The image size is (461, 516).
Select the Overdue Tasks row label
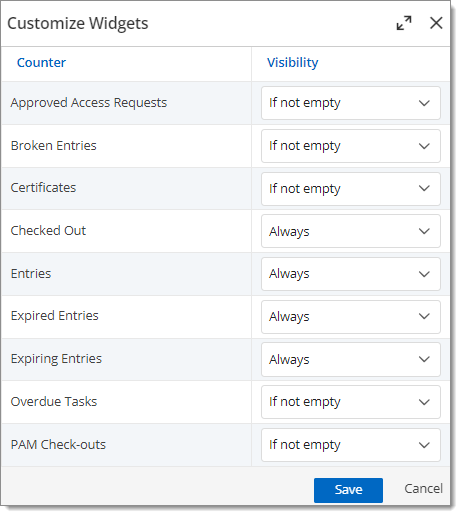point(54,402)
